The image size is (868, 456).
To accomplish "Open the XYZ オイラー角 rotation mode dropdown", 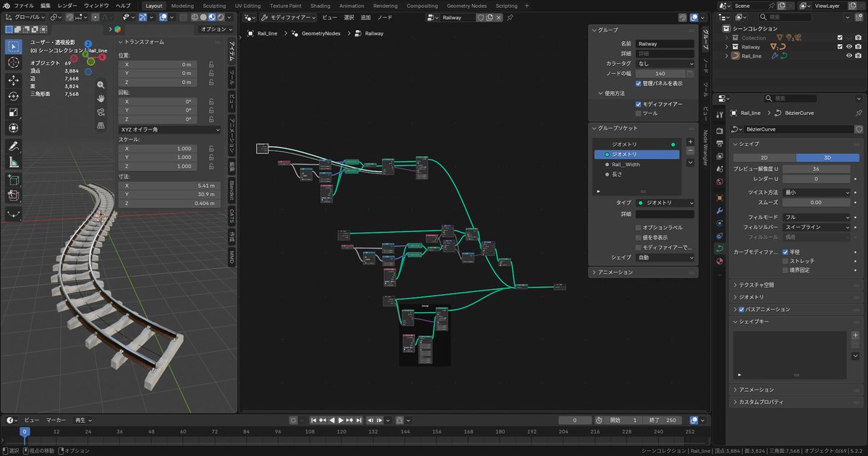I will 169,129.
